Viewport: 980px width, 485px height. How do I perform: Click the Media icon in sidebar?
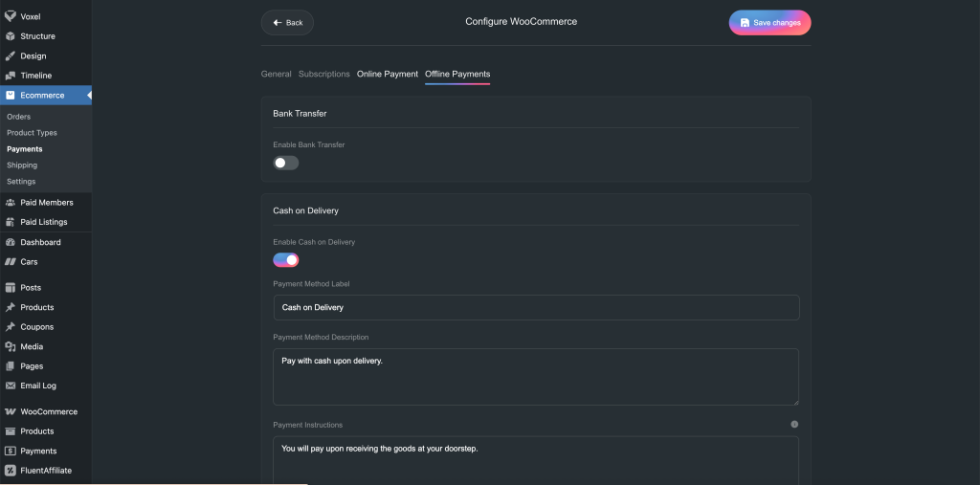pyautogui.click(x=11, y=346)
